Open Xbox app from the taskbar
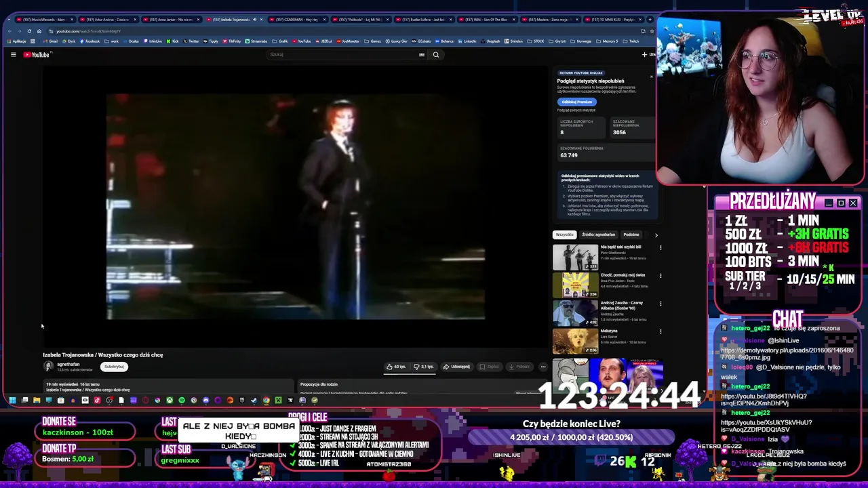 pyautogui.click(x=170, y=401)
